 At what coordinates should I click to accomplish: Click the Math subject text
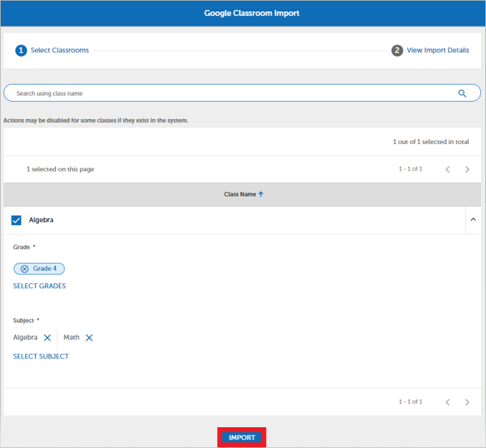71,338
